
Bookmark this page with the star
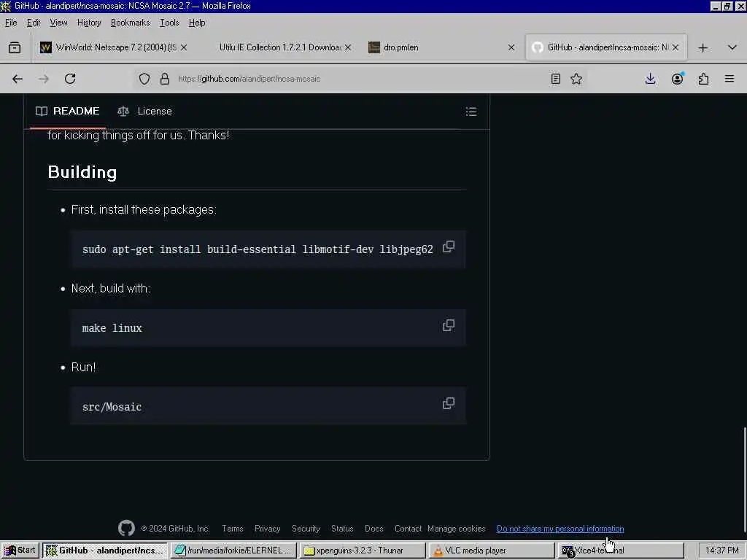(576, 79)
